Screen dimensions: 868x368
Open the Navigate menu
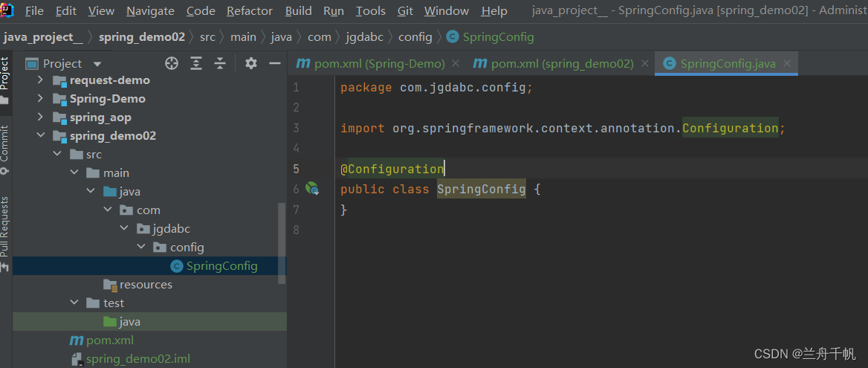[150, 11]
